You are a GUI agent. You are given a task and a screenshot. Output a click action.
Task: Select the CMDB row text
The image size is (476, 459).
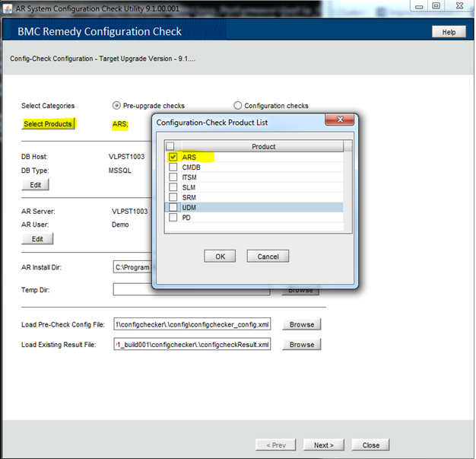pos(192,167)
